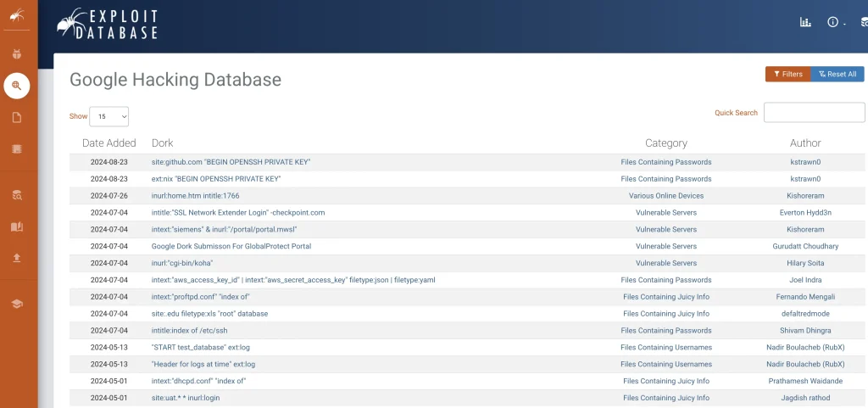Open the Filters panel
Viewport: 868px width, 408px height.
(x=787, y=74)
